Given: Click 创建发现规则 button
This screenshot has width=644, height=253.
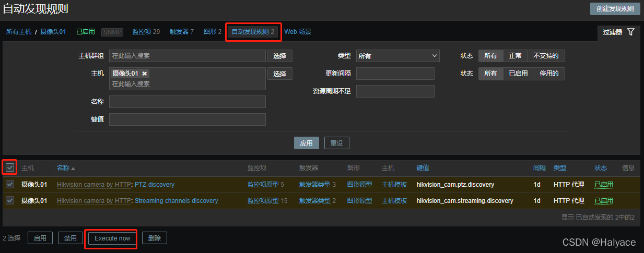Looking at the screenshot, I should tap(615, 8).
